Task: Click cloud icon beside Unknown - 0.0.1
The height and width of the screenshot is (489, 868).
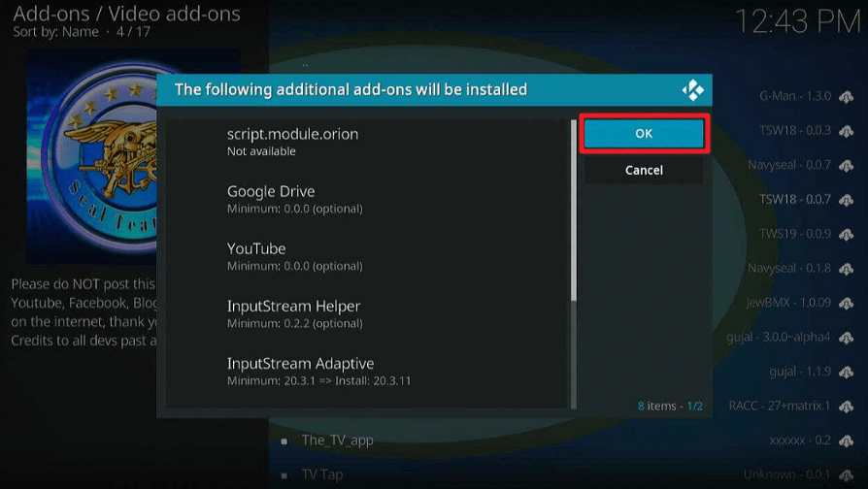Action: 846,475
